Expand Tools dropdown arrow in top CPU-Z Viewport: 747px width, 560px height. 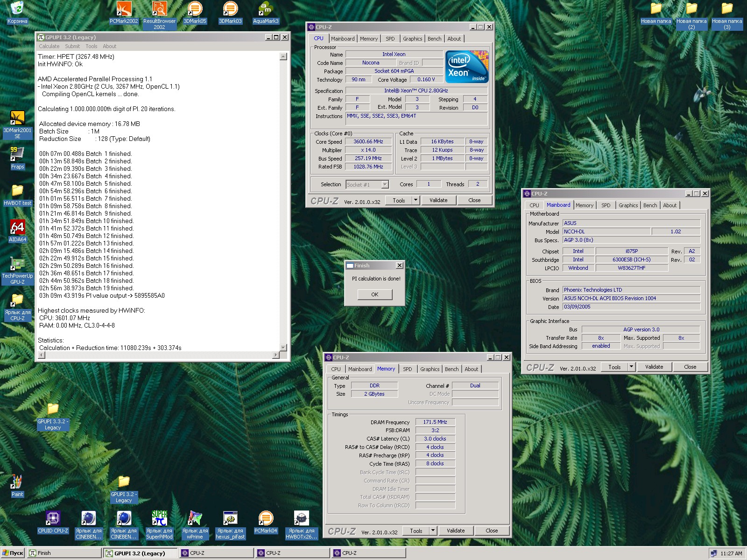(x=416, y=200)
